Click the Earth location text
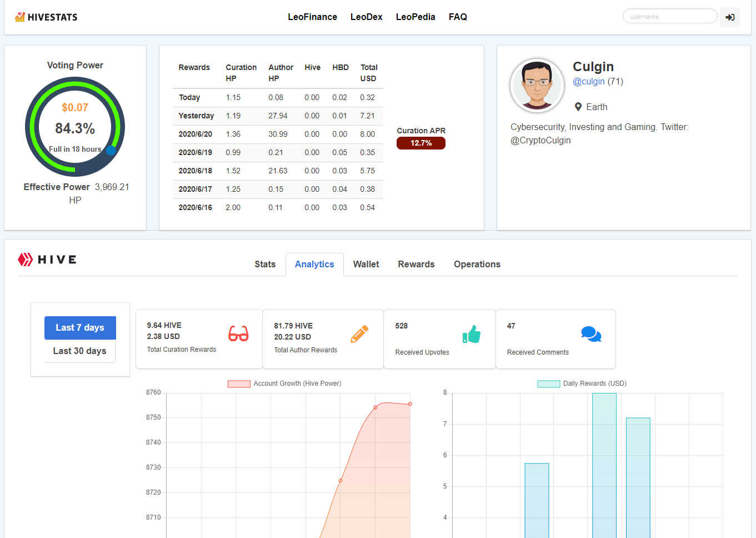756x538 pixels. coord(597,107)
